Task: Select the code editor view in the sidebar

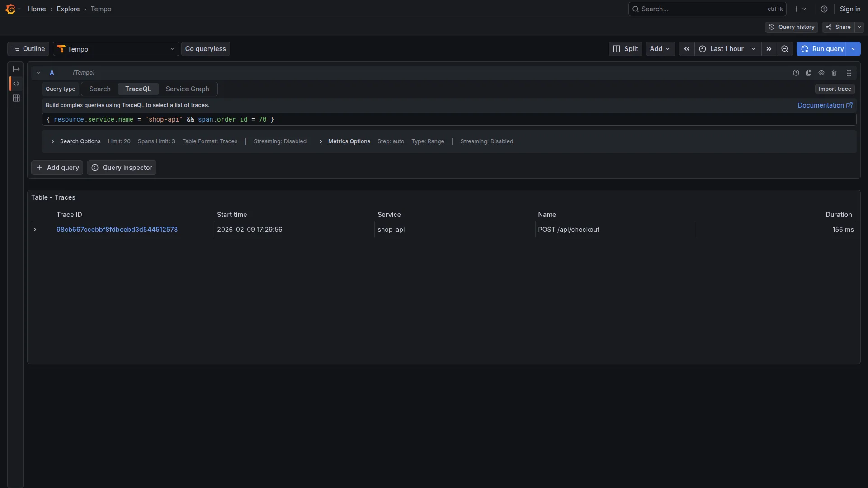Action: [x=16, y=84]
